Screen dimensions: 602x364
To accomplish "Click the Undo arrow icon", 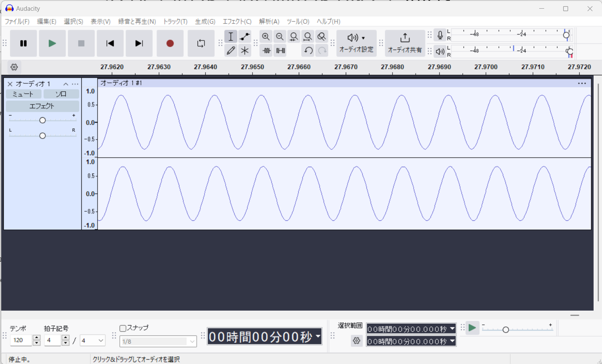I will click(x=308, y=51).
